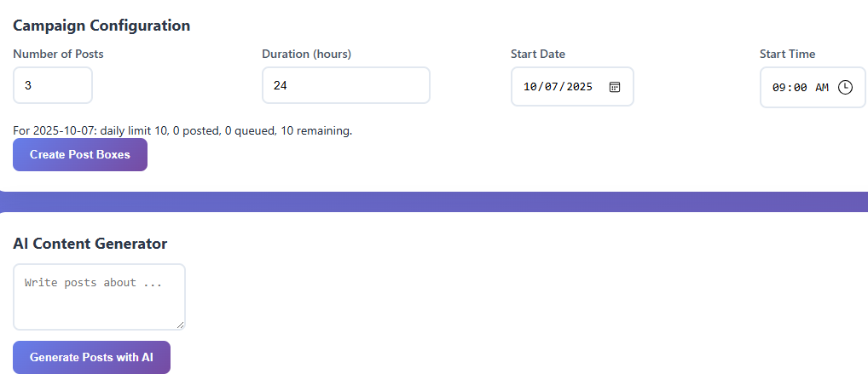Open the Start Date calendar picker icon
868x380 pixels.
click(614, 87)
